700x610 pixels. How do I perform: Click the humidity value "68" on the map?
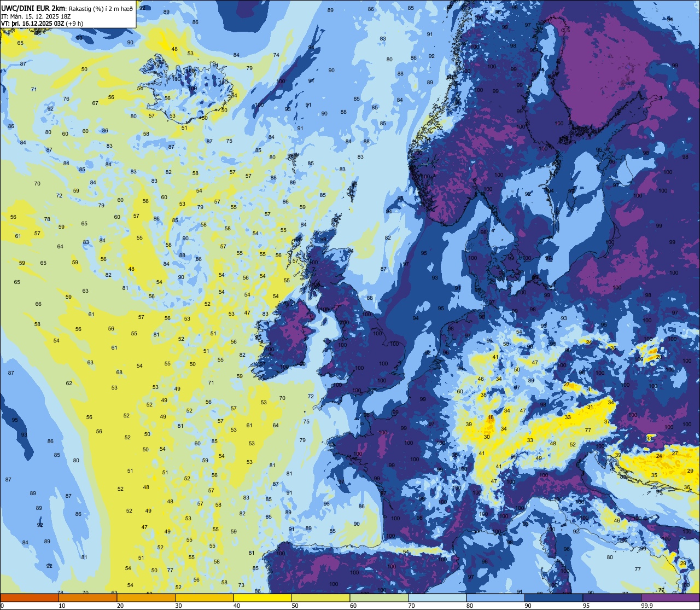click(x=119, y=373)
